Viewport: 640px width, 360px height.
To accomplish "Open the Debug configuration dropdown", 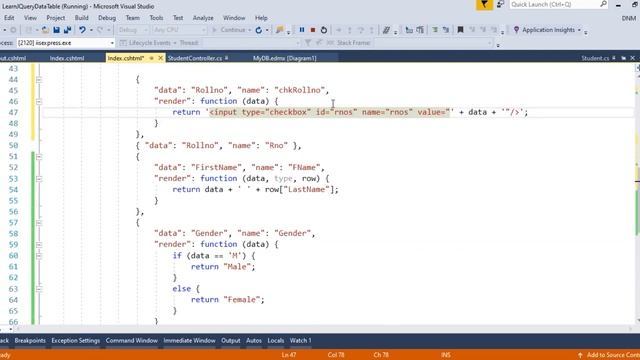I will pyautogui.click(x=132, y=30).
